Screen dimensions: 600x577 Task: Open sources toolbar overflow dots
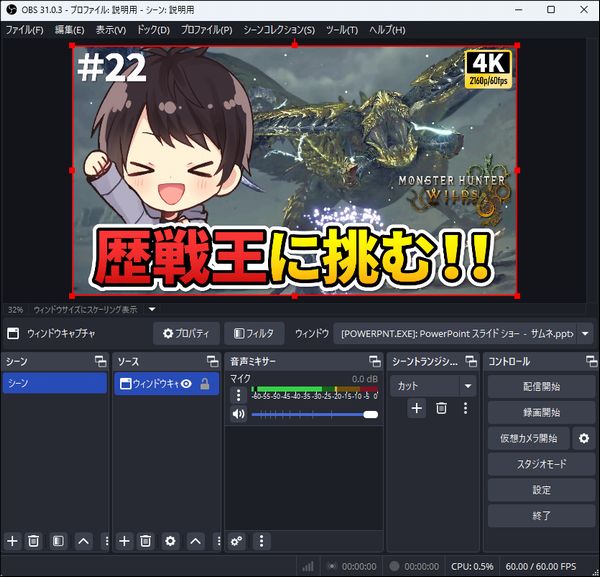[x=218, y=541]
